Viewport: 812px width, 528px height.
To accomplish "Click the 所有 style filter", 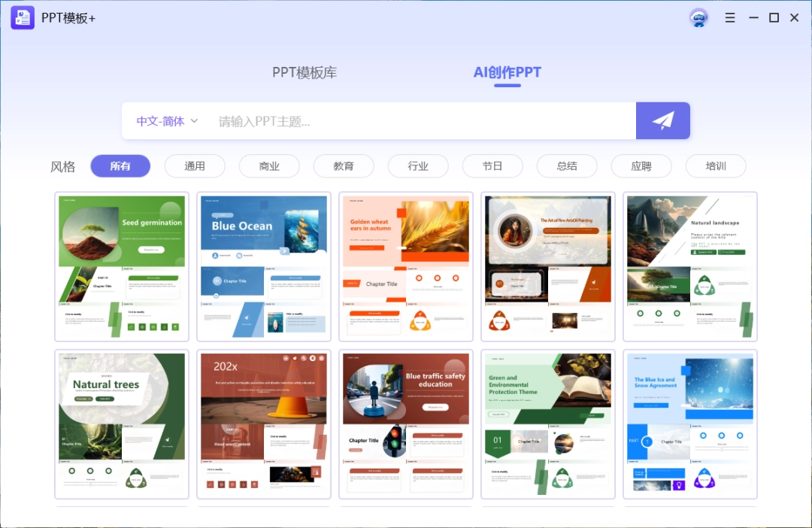I will [x=120, y=166].
